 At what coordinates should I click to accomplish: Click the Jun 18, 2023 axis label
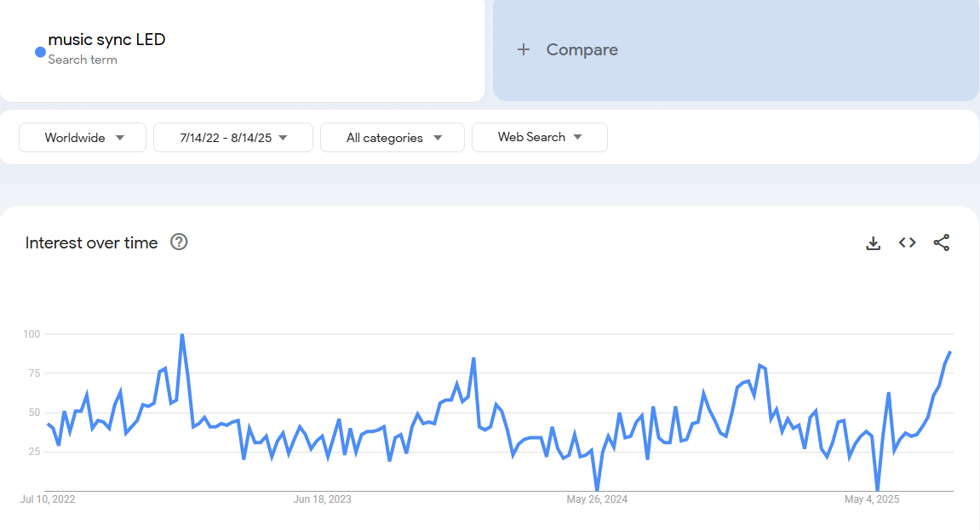click(x=322, y=499)
